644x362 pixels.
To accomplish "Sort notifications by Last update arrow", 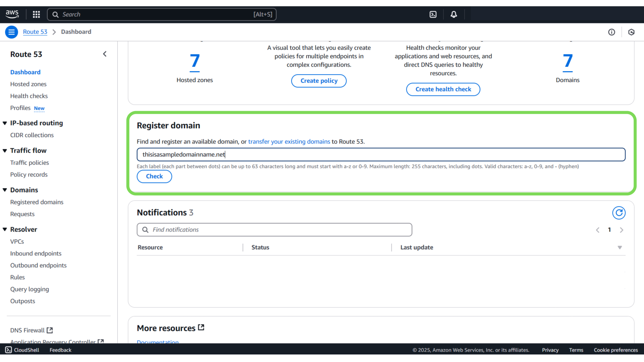I will [x=620, y=248].
